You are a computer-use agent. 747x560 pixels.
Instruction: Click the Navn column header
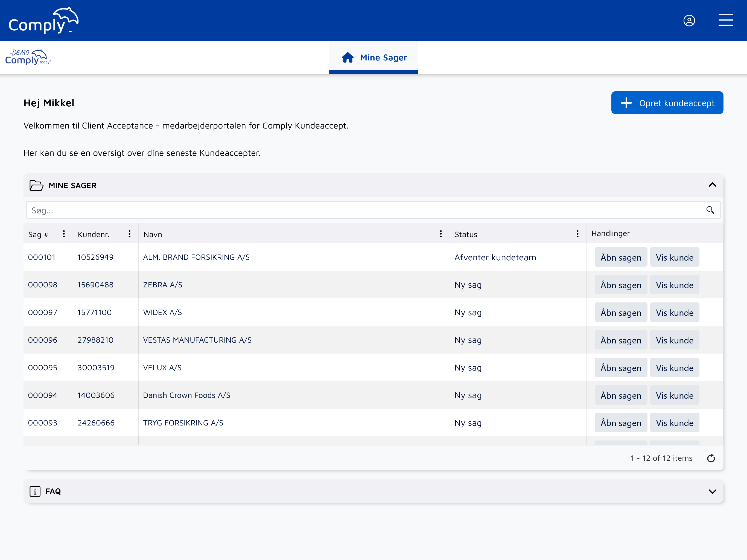click(x=153, y=234)
